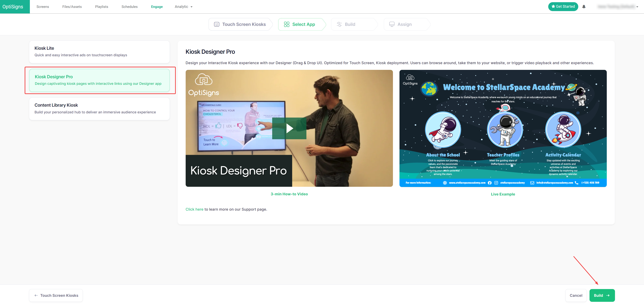
Task: Click the Assign step monitor icon
Action: coord(392,24)
